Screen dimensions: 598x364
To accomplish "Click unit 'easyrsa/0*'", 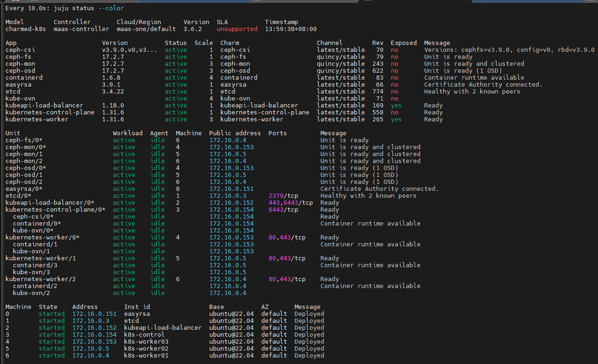I will 24,189.
